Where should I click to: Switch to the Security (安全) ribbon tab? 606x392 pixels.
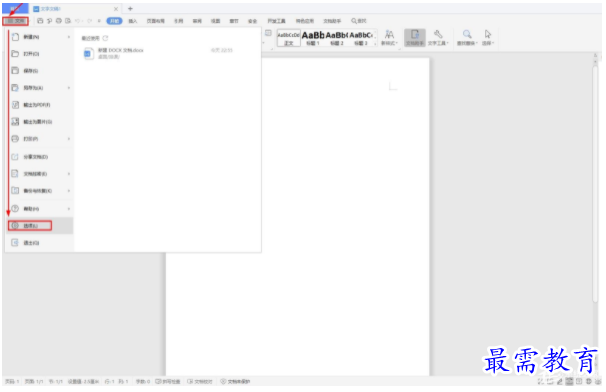(x=252, y=21)
